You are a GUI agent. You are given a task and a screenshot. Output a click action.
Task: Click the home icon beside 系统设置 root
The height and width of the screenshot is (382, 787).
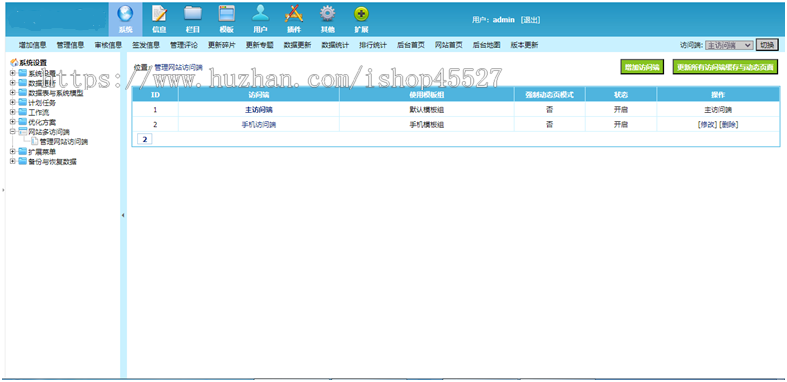pos(14,63)
